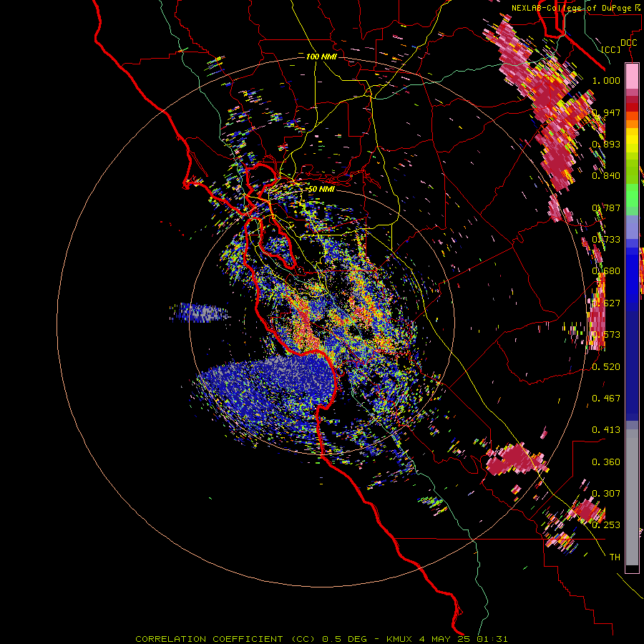Click the 0.893 scale value

[606, 144]
